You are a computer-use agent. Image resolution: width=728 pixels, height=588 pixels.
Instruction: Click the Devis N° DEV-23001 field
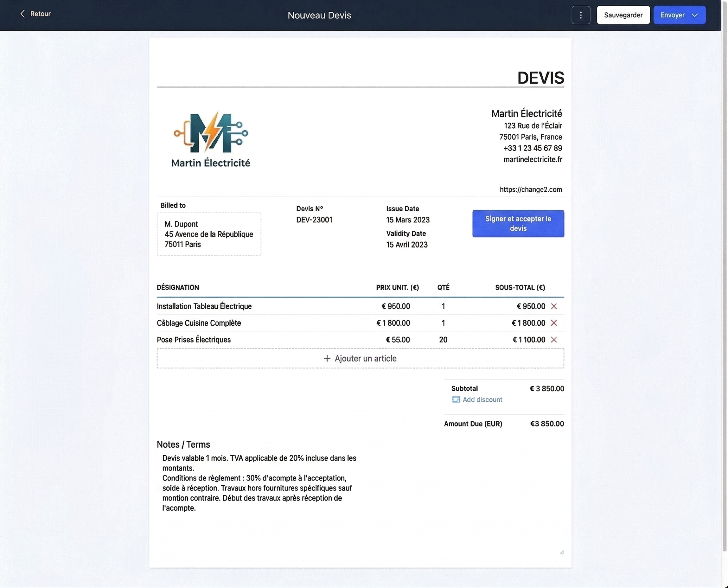314,220
